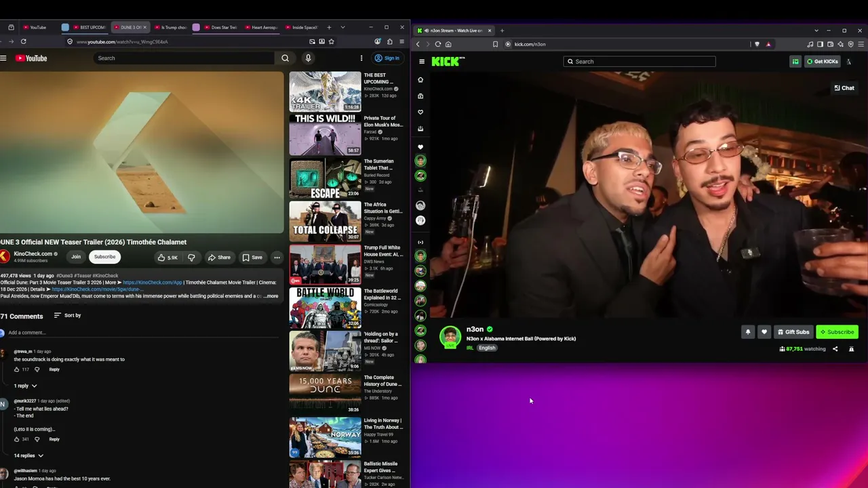Share the n3on stream

835,349
